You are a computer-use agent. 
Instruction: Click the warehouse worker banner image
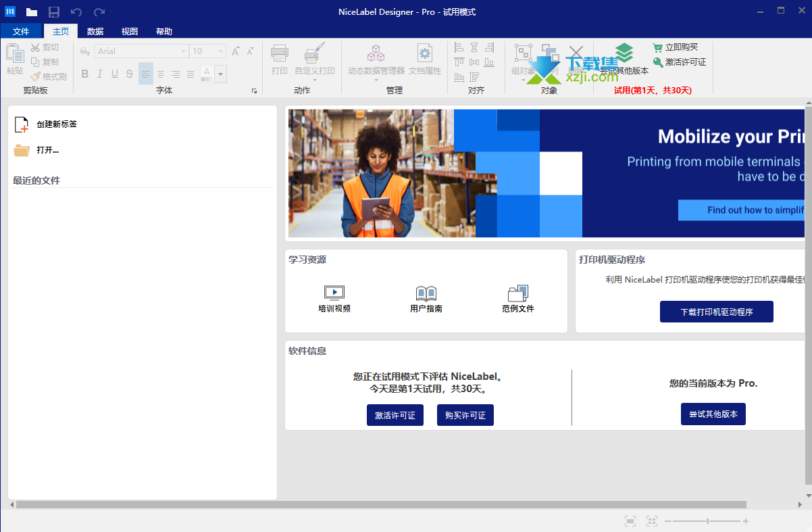click(x=382, y=174)
